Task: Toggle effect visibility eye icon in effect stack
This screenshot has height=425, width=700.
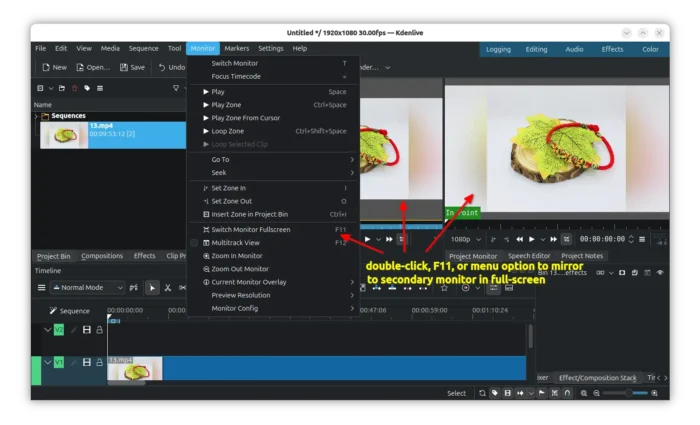Action: [x=660, y=272]
